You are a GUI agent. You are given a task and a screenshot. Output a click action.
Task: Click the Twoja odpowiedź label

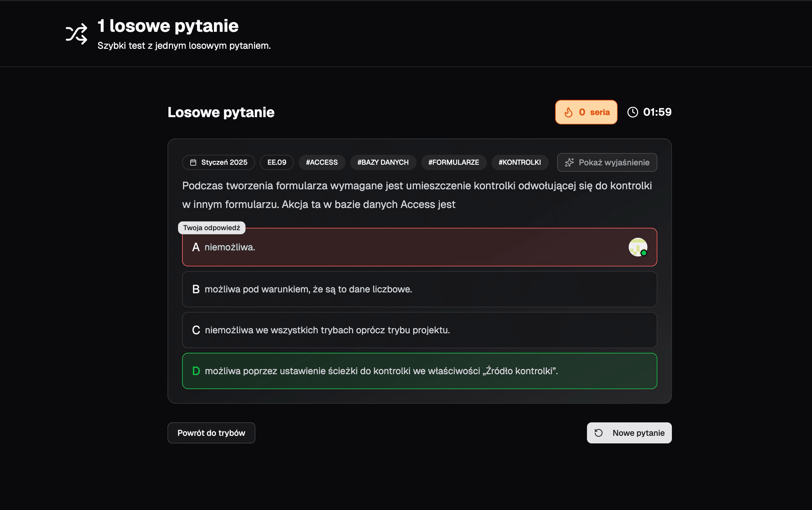212,228
